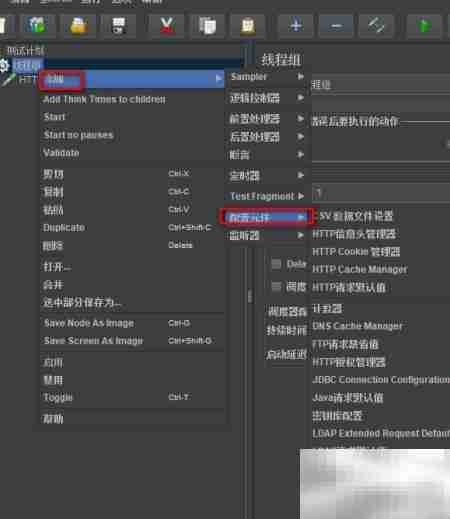The height and width of the screenshot is (519, 450).
Task: Choose Toggle Ctrl-T menu entry
Action: (x=131, y=397)
